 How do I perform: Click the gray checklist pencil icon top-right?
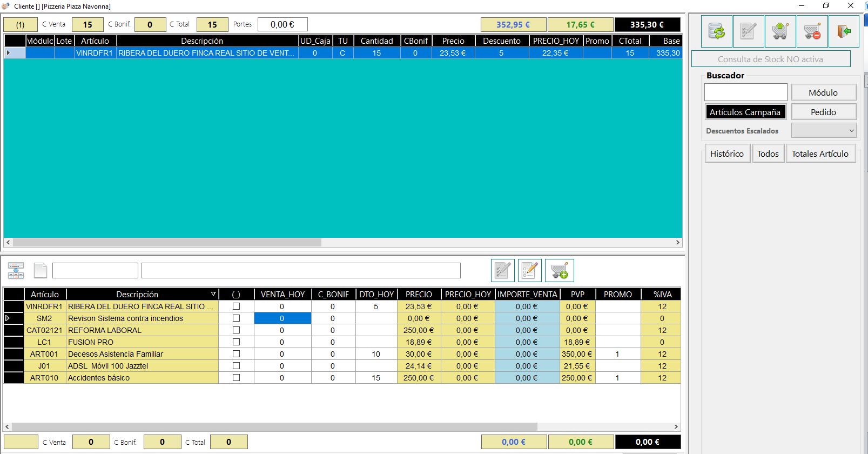click(749, 31)
